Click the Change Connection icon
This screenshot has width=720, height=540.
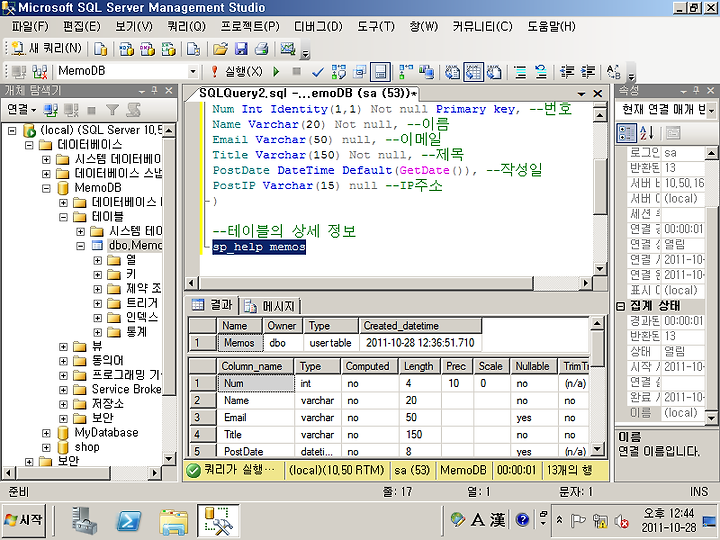point(40,72)
